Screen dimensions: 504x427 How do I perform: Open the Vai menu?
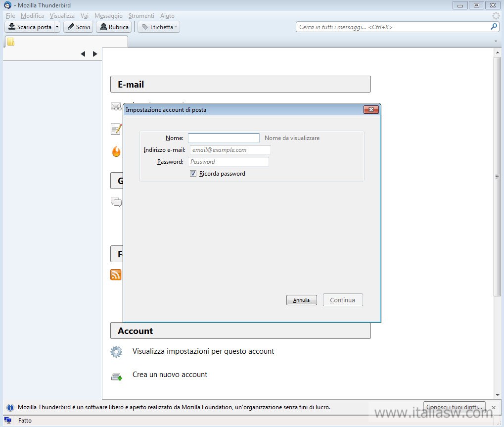pyautogui.click(x=84, y=16)
